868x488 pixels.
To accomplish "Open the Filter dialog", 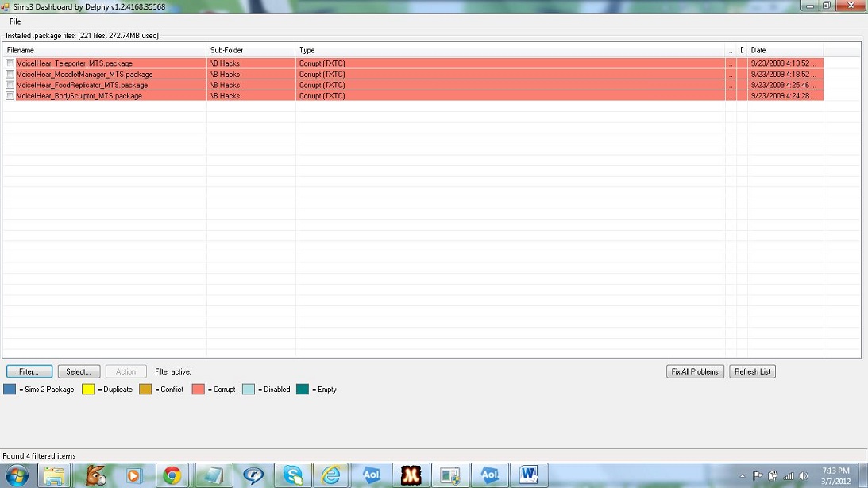I will (29, 371).
